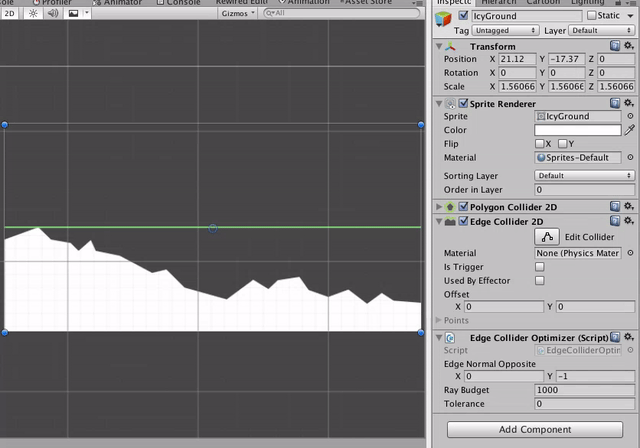This screenshot has height=448, width=640.
Task: Disable the Polygon Collider 2D checkbox
Action: 463,206
